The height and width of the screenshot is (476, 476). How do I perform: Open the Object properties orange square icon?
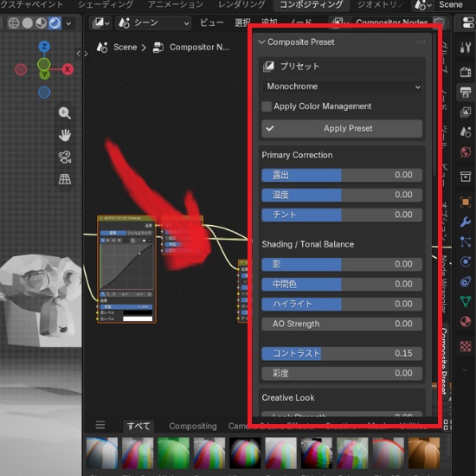click(x=466, y=202)
